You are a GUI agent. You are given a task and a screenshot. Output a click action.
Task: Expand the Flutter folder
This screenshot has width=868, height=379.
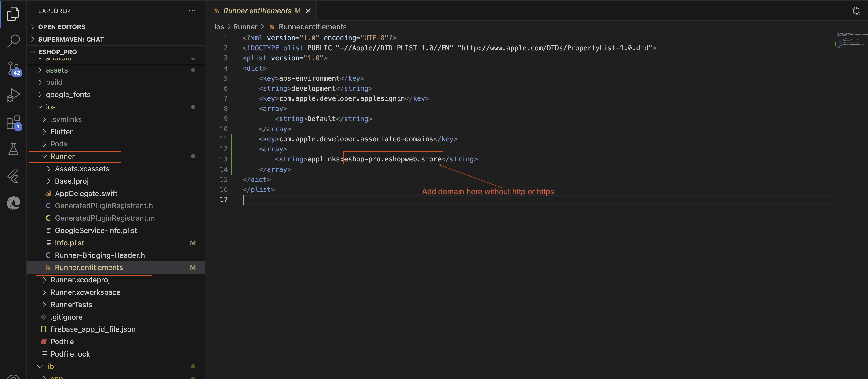coord(116,132)
